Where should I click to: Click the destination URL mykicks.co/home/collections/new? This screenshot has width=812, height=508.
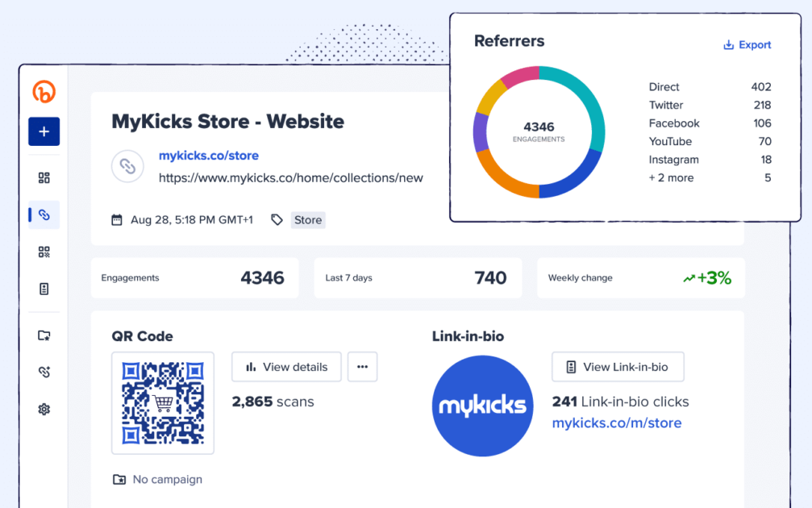291,178
